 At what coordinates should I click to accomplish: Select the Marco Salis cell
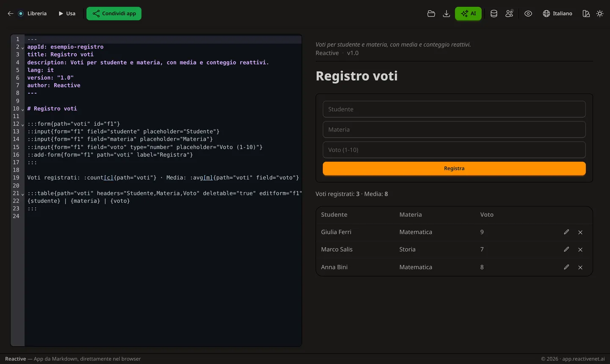[x=337, y=249]
